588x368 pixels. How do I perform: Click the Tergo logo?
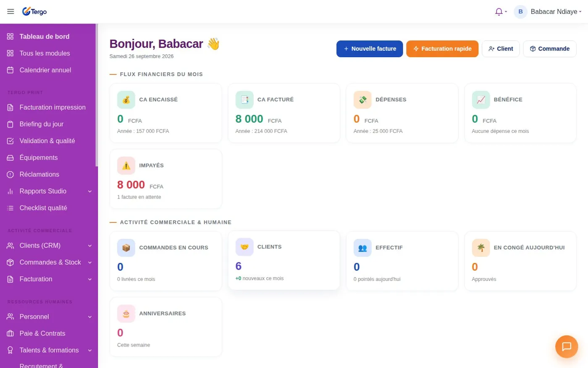point(34,11)
